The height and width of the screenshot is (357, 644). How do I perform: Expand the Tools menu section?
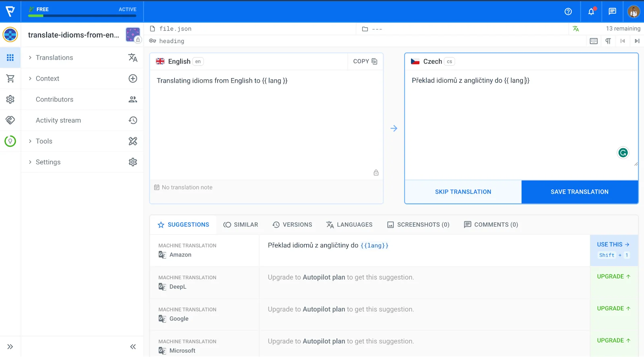[44, 141]
